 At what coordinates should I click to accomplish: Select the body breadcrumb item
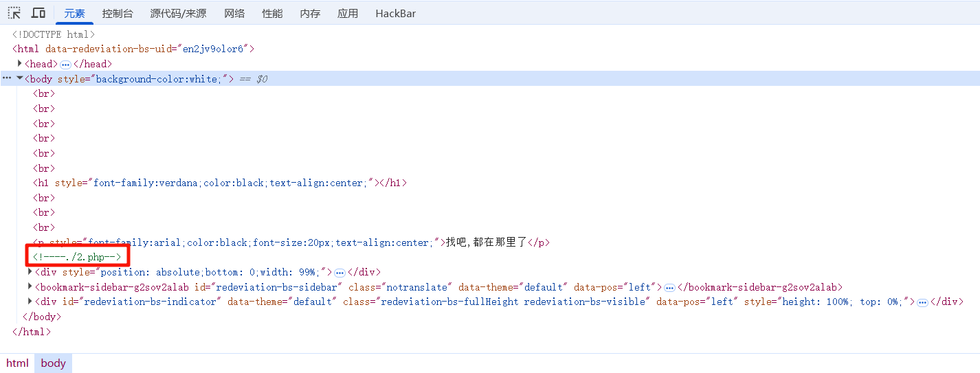coord(53,363)
